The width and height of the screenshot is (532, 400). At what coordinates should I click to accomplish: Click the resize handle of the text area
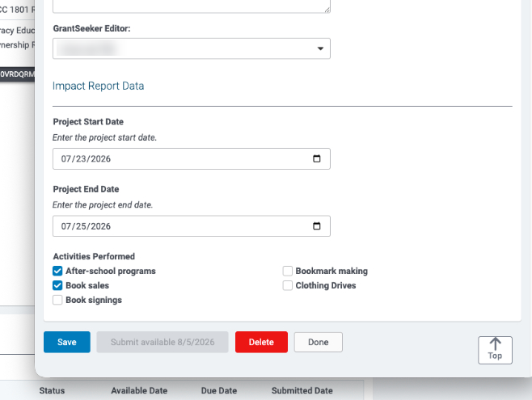coord(327,10)
